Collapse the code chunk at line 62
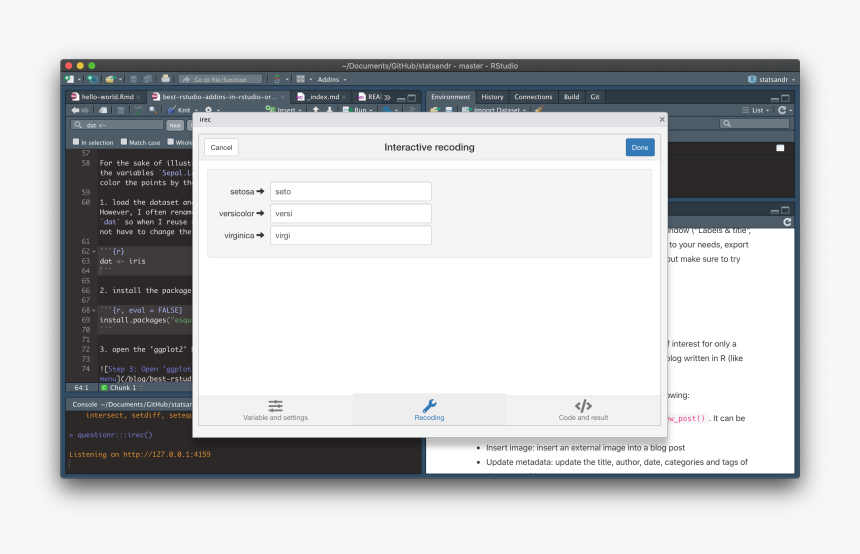This screenshot has height=554, width=860. 94,252
